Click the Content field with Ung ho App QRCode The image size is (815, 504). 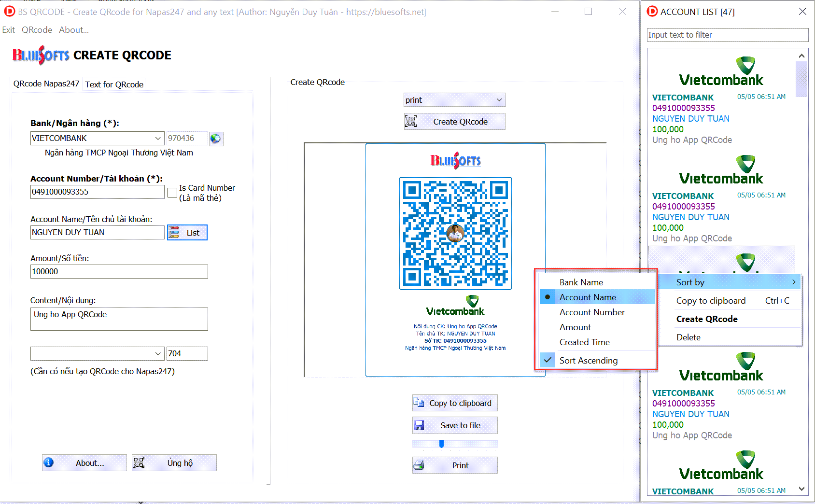pyautogui.click(x=119, y=319)
